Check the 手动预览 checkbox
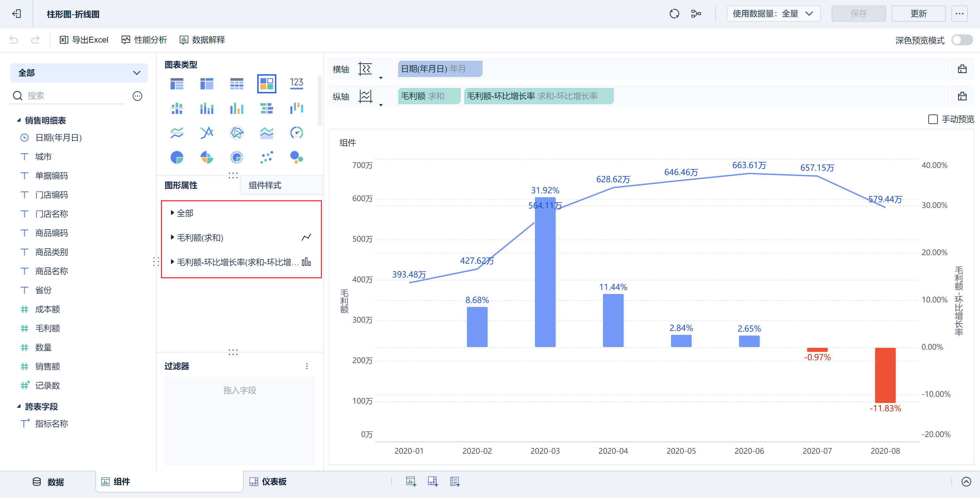The width and height of the screenshot is (980, 498). click(932, 119)
